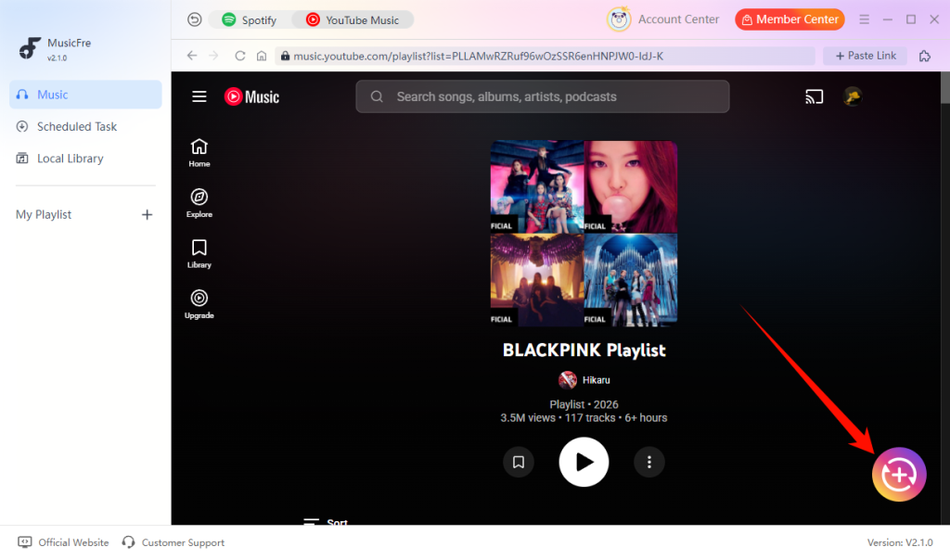Click the YouTube Music logo
Image resolution: width=950 pixels, height=560 pixels.
[251, 96]
